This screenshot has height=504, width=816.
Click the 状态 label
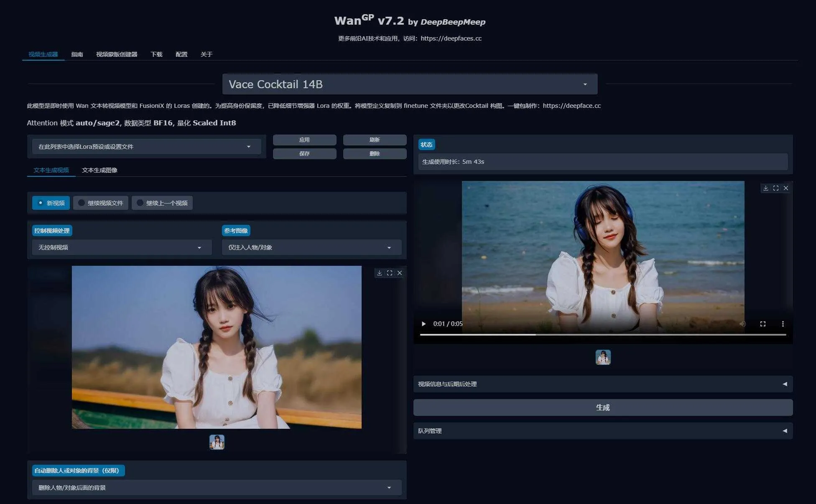(426, 145)
